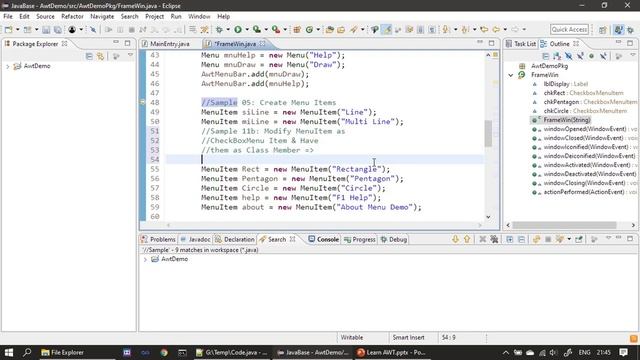This screenshot has width=640, height=360.
Task: Click the New Java Package icon
Action: pos(297,29)
